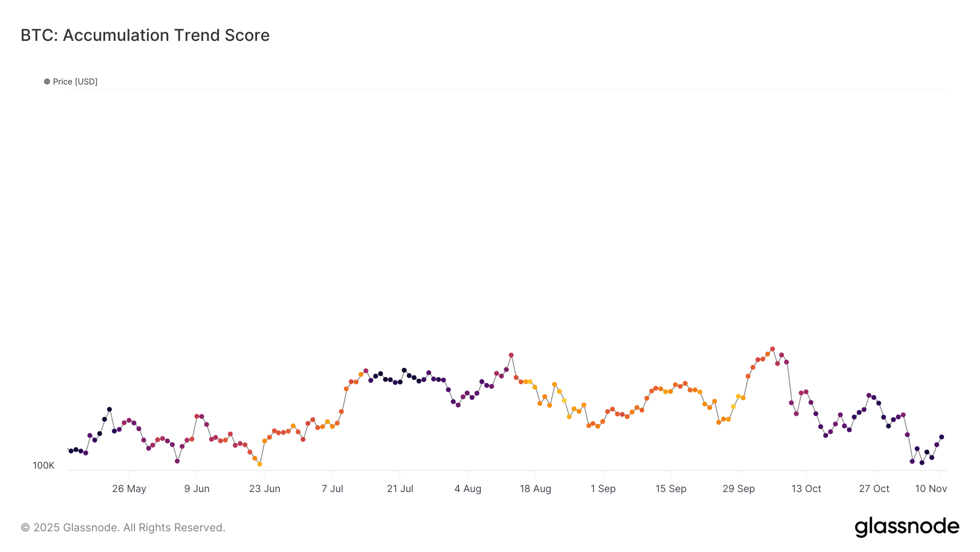
Task: Select the 13 Oct axis label
Action: point(806,489)
